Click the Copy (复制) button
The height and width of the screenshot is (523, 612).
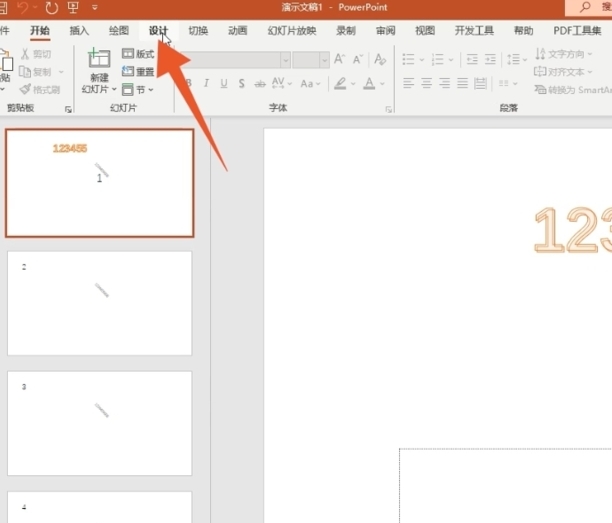[x=35, y=72]
